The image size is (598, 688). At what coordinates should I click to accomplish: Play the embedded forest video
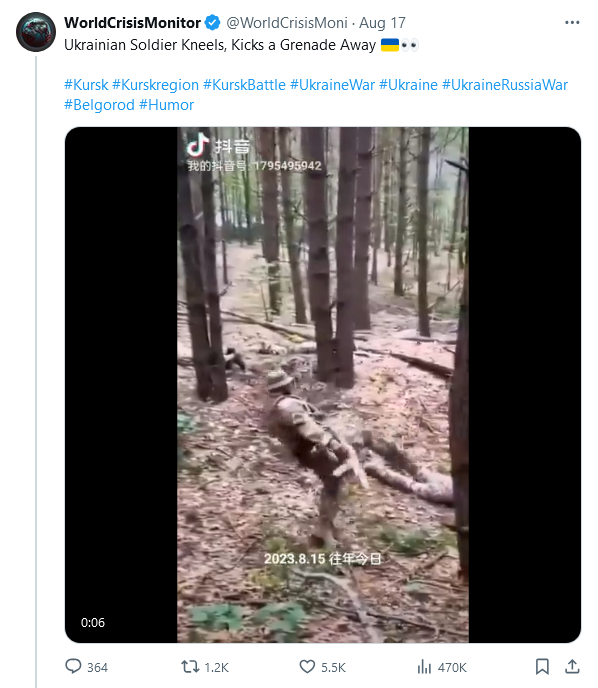[323, 385]
